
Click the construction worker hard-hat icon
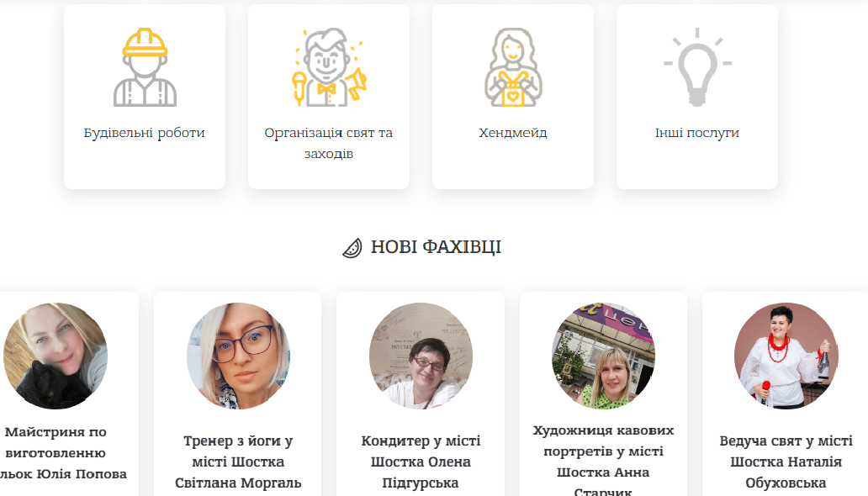point(145,67)
